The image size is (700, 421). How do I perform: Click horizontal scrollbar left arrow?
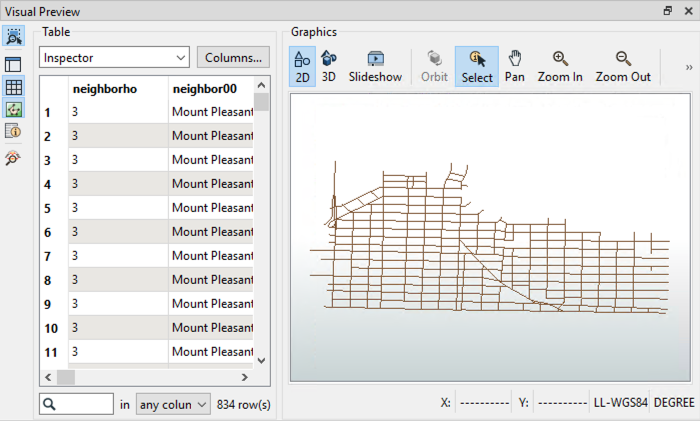[x=48, y=378]
